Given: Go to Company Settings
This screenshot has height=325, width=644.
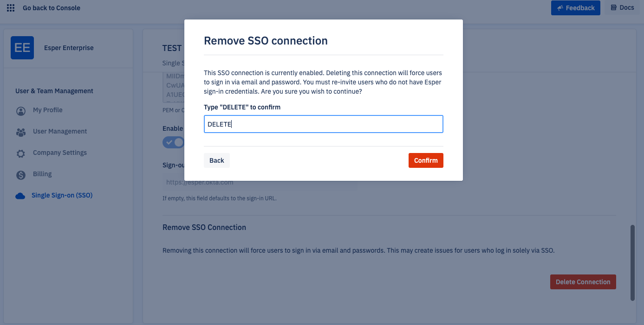Looking at the screenshot, I should pos(60,153).
